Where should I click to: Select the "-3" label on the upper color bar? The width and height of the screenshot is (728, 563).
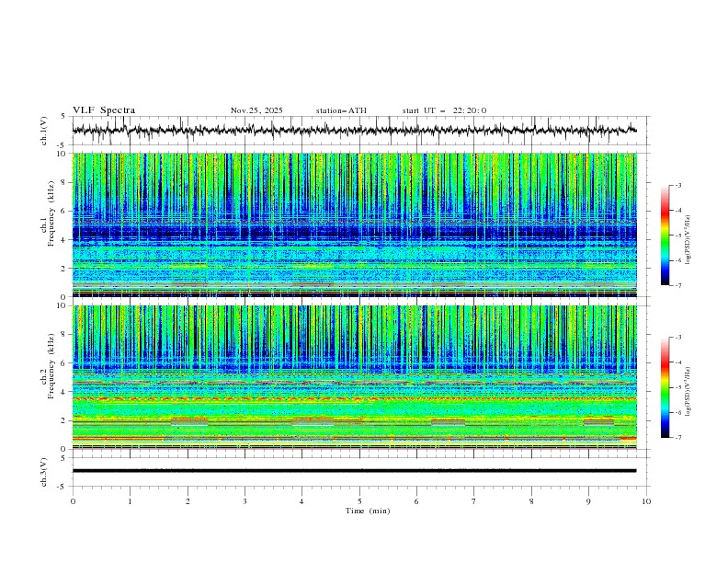tap(678, 185)
